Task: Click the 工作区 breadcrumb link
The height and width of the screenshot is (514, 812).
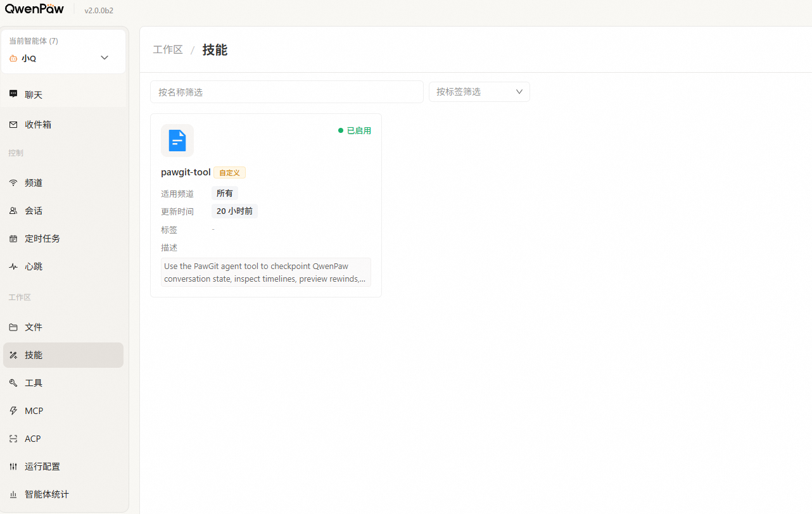Action: [168, 49]
